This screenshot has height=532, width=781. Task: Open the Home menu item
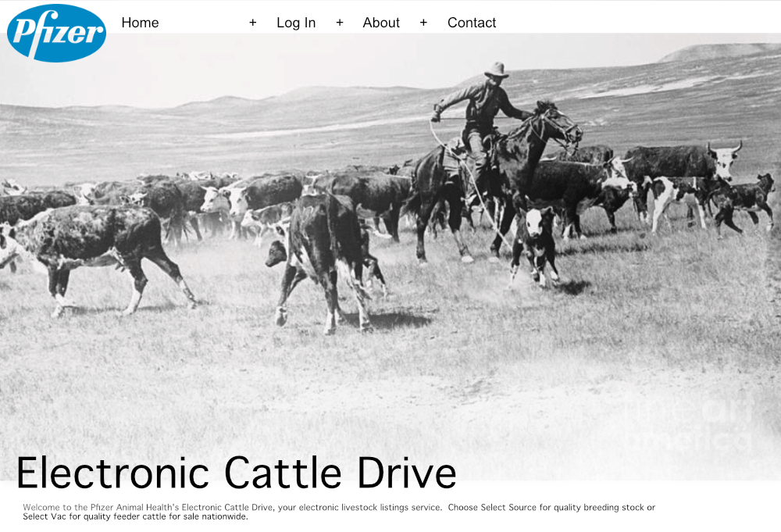coord(140,23)
